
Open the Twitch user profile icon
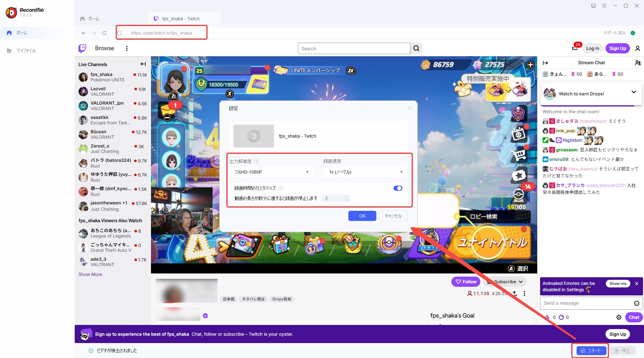coord(638,48)
